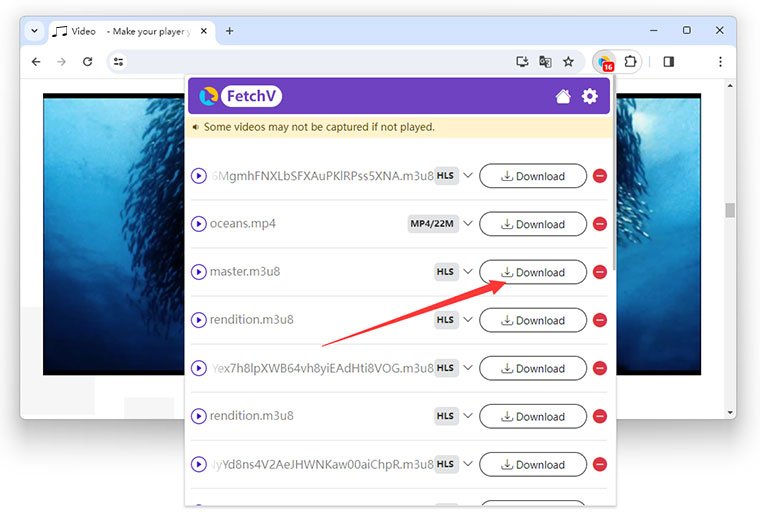Screen dimensions: 760x516
Task: Click the translate page icon
Action: click(x=545, y=61)
